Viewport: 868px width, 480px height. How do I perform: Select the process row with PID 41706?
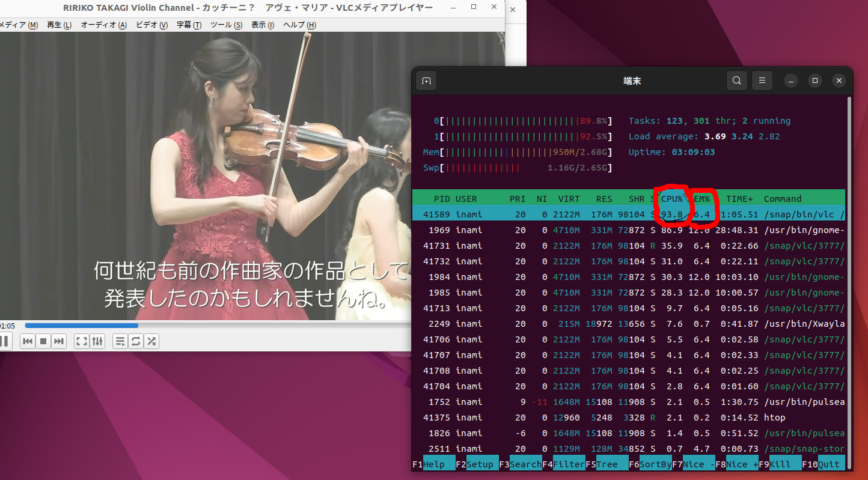tap(629, 339)
